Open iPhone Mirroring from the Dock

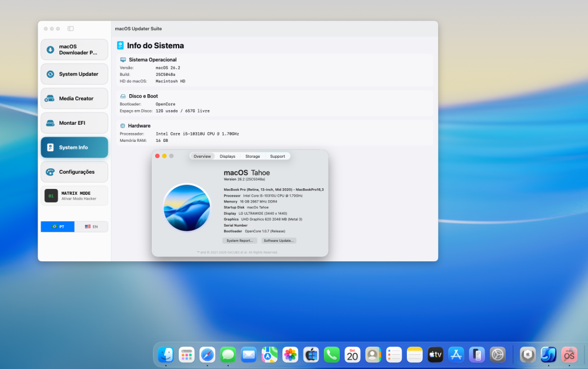pos(477,355)
